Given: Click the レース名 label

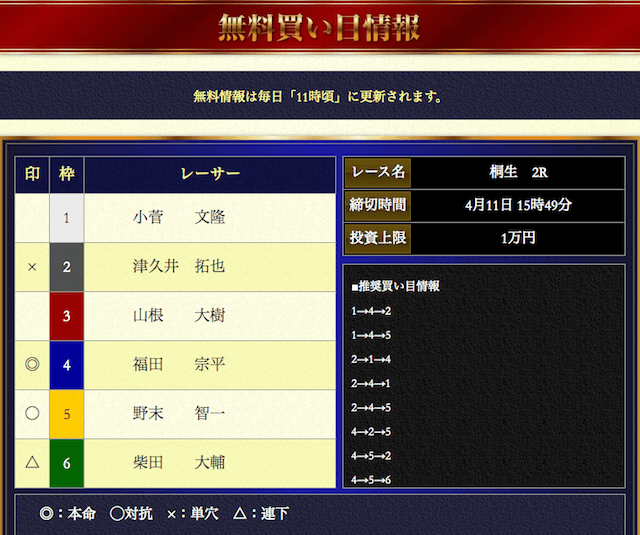Looking at the screenshot, I should tap(378, 172).
